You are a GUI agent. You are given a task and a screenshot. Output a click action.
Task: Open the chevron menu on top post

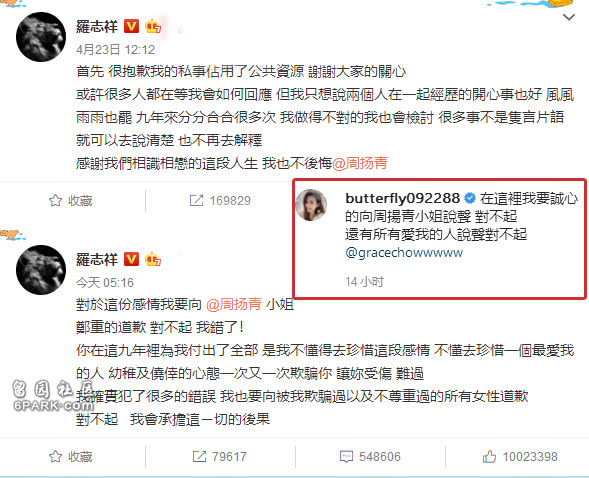point(569,17)
